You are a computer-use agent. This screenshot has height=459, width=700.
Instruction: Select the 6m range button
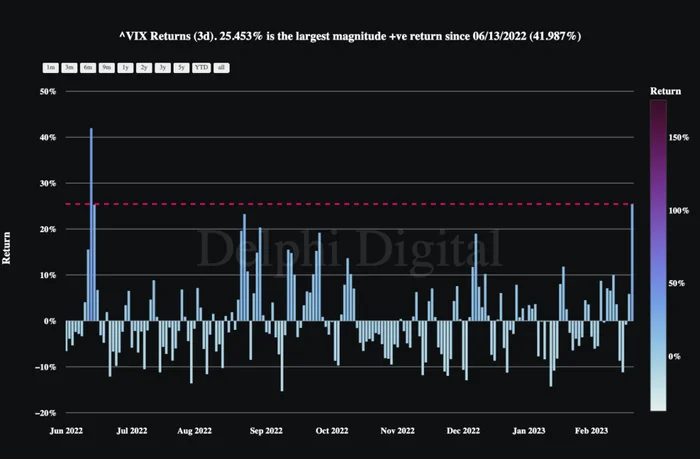[x=88, y=67]
